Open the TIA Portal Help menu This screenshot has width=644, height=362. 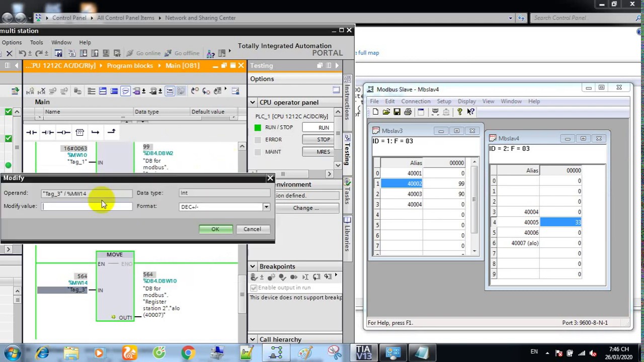click(85, 43)
